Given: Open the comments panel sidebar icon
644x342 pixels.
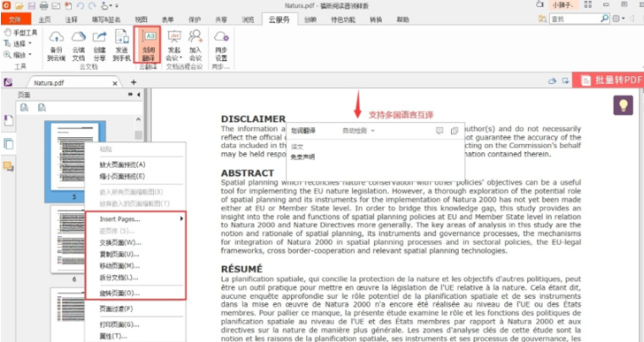Looking at the screenshot, I should click(8, 167).
